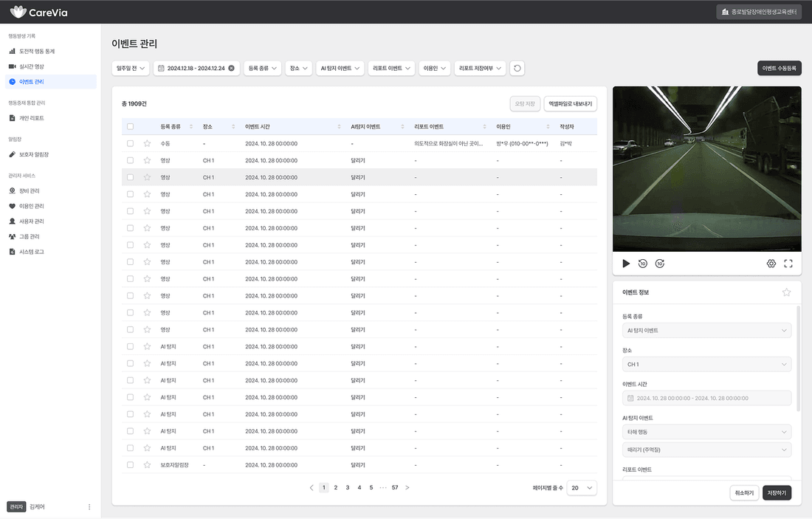This screenshot has width=812, height=519.
Task: Open the 이용인 filter dropdown
Action: [435, 69]
